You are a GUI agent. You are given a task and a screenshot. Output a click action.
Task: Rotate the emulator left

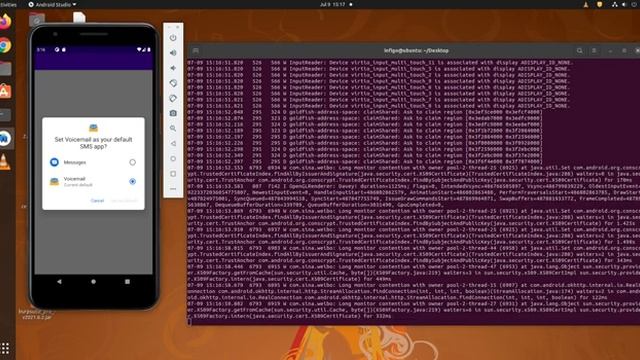(173, 83)
